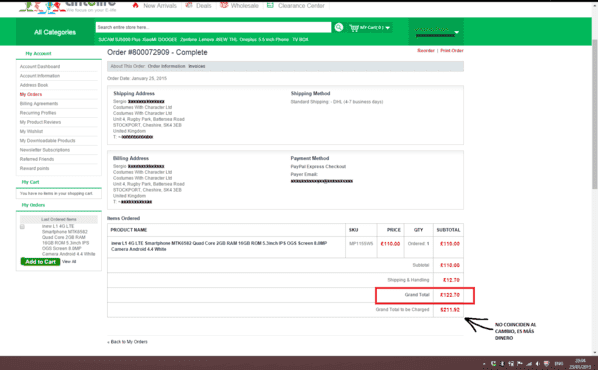The width and height of the screenshot is (598, 370).
Task: Click the SJCAM SJ5000 Plus search keyword
Action: (119, 40)
